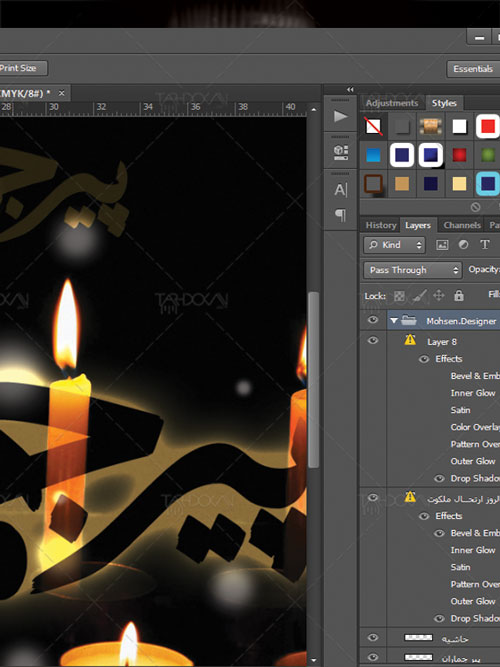Click the پیر جماران layer thumbnail
The height and width of the screenshot is (667, 500).
point(418,657)
